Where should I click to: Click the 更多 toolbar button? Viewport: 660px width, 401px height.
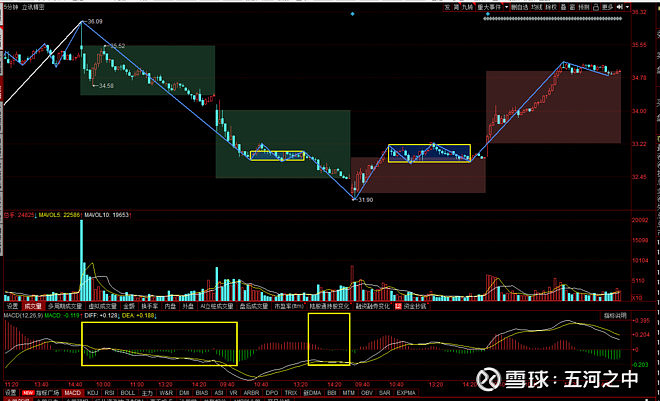click(607, 7)
